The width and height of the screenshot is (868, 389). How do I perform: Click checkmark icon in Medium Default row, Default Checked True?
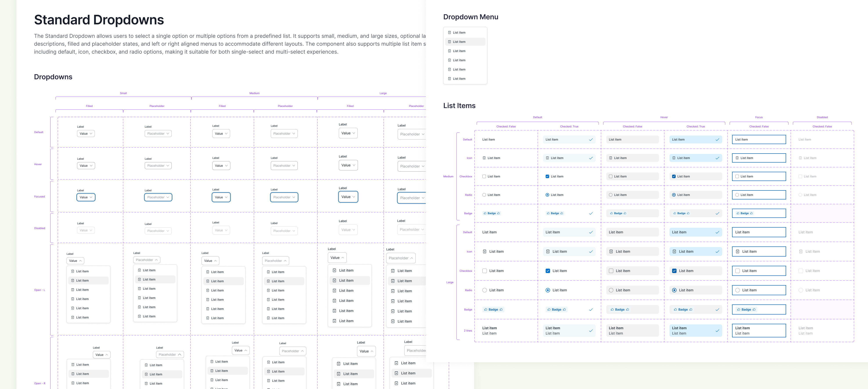pyautogui.click(x=591, y=139)
